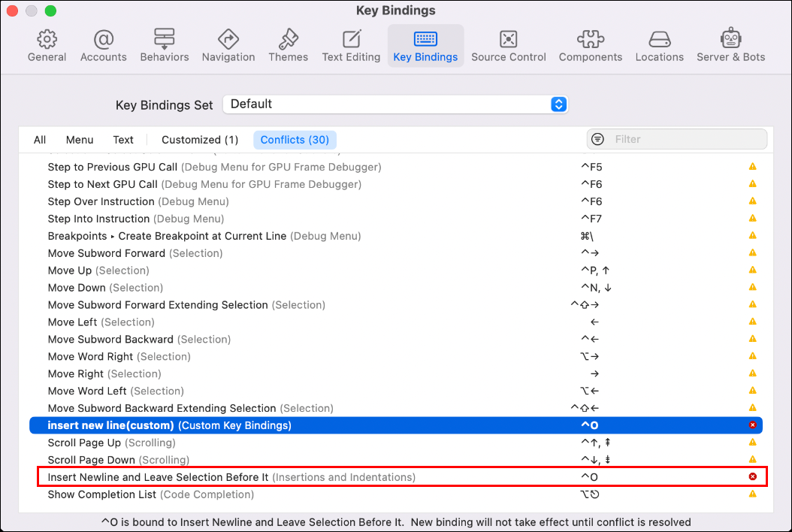Image resolution: width=792 pixels, height=532 pixels.
Task: Click the ^N, ↓ shortcut for Move Down
Action: point(597,288)
